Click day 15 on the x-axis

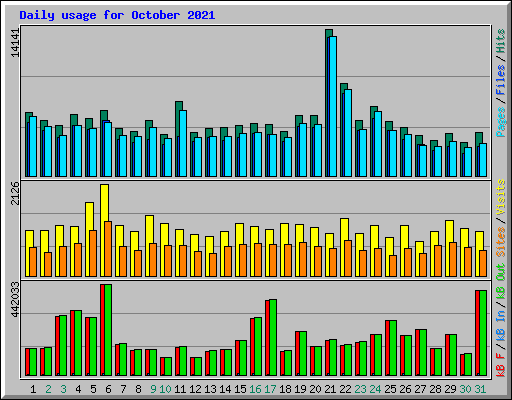(240, 389)
